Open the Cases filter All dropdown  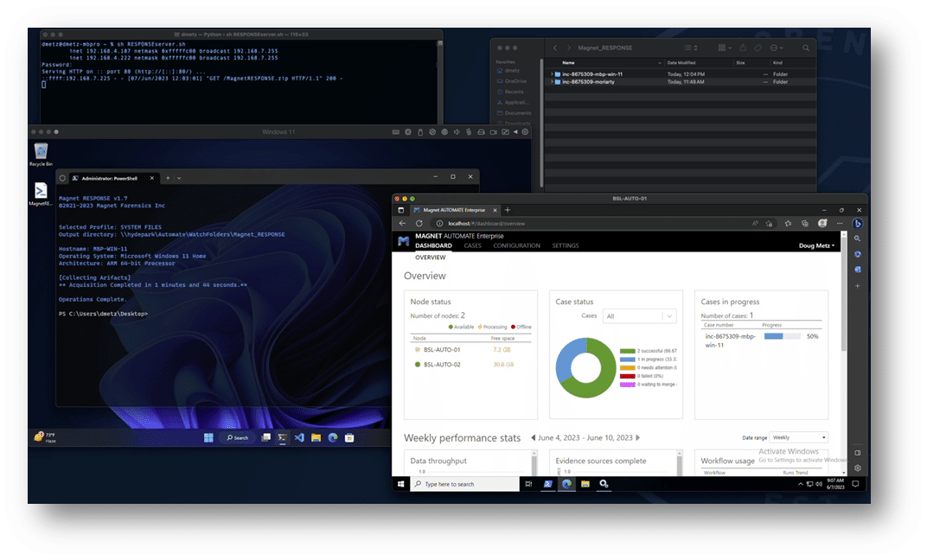pos(640,316)
